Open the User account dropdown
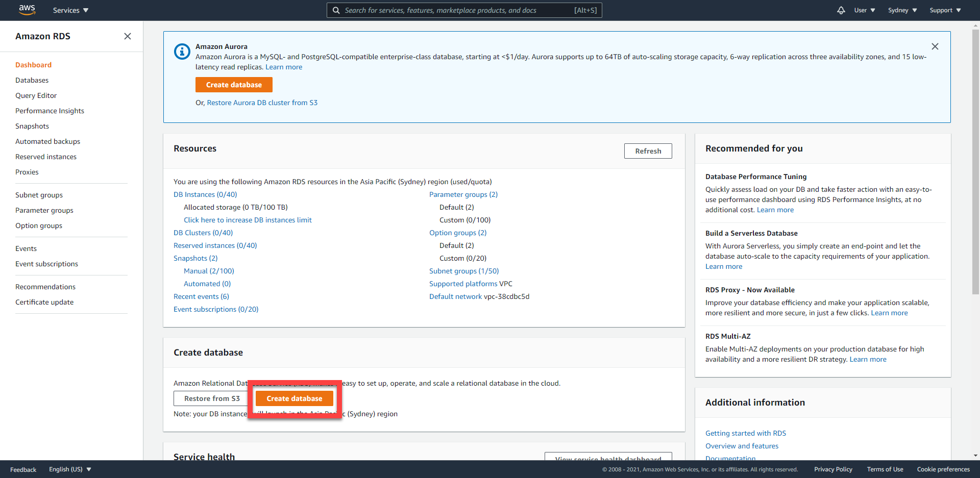 (x=864, y=10)
